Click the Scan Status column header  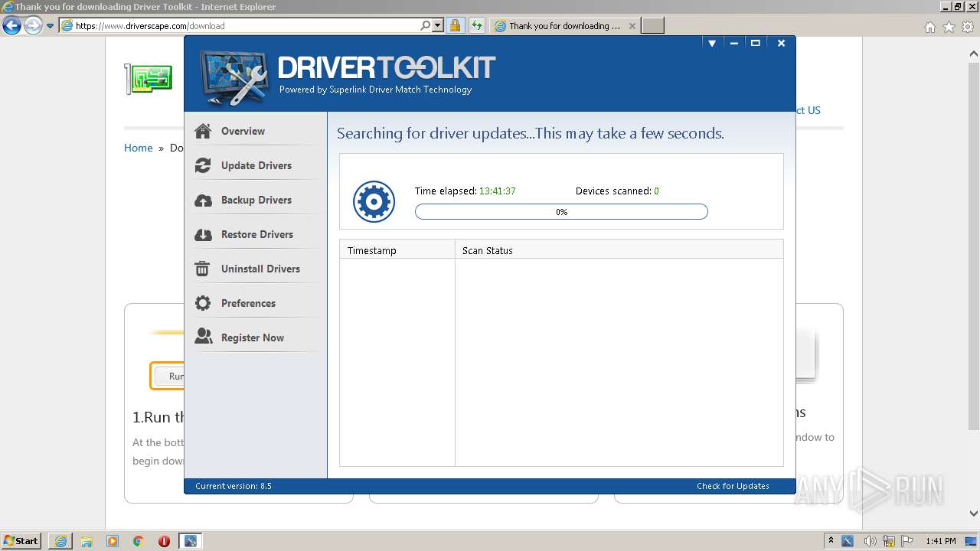(x=619, y=250)
